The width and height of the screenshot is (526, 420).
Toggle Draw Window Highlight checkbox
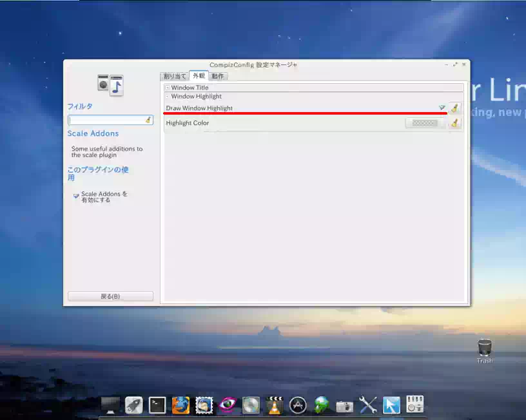click(442, 108)
